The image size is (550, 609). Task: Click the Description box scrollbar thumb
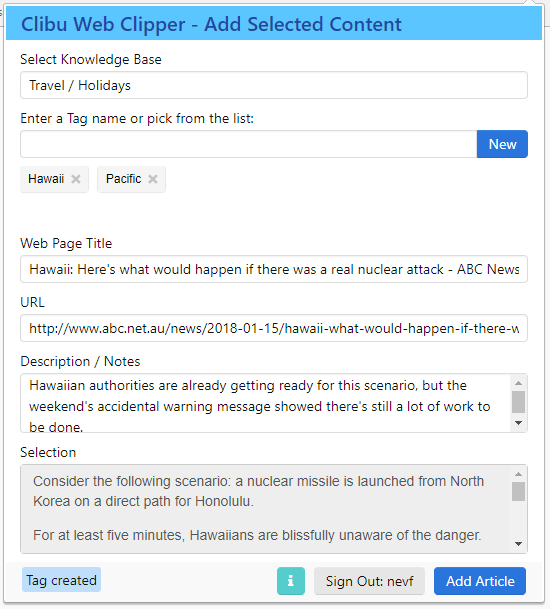[x=518, y=402]
